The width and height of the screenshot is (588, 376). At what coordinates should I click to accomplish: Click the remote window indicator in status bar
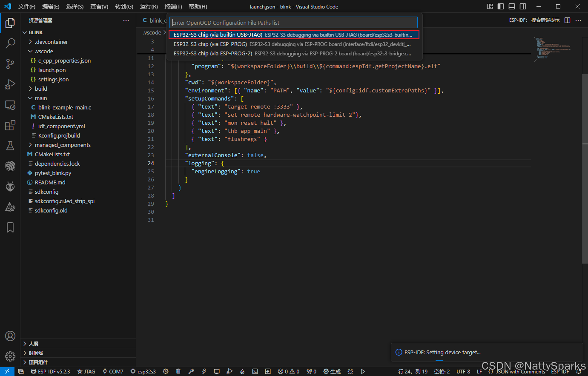click(7, 371)
